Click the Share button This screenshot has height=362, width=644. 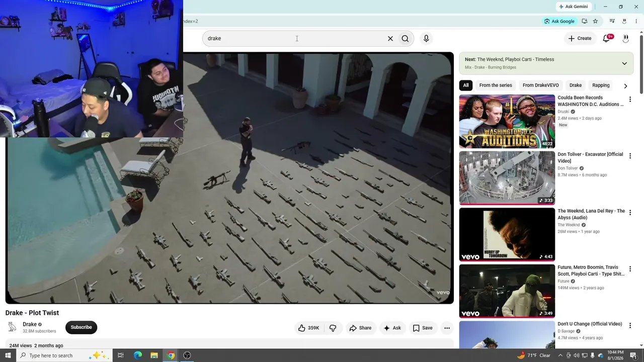pyautogui.click(x=360, y=328)
